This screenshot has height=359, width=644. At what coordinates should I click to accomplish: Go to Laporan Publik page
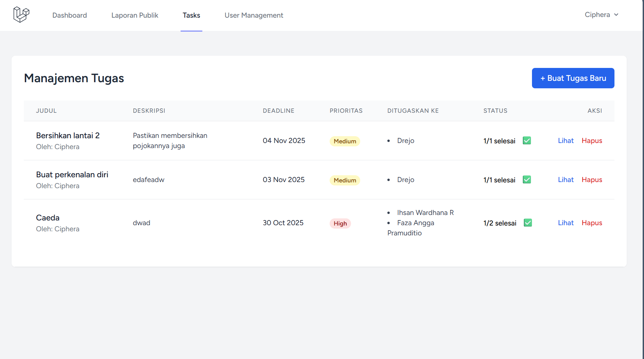click(x=135, y=15)
